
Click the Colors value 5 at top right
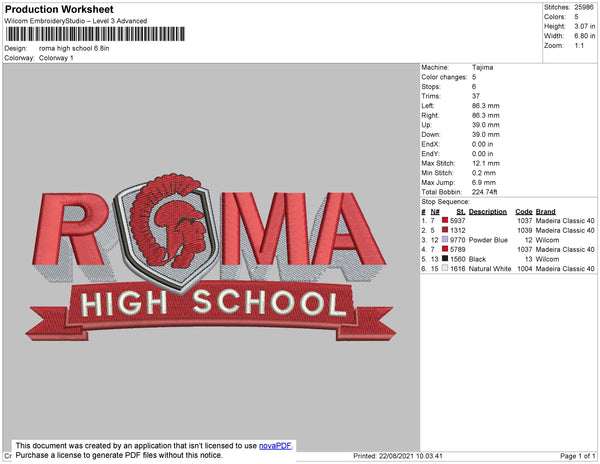click(x=576, y=17)
